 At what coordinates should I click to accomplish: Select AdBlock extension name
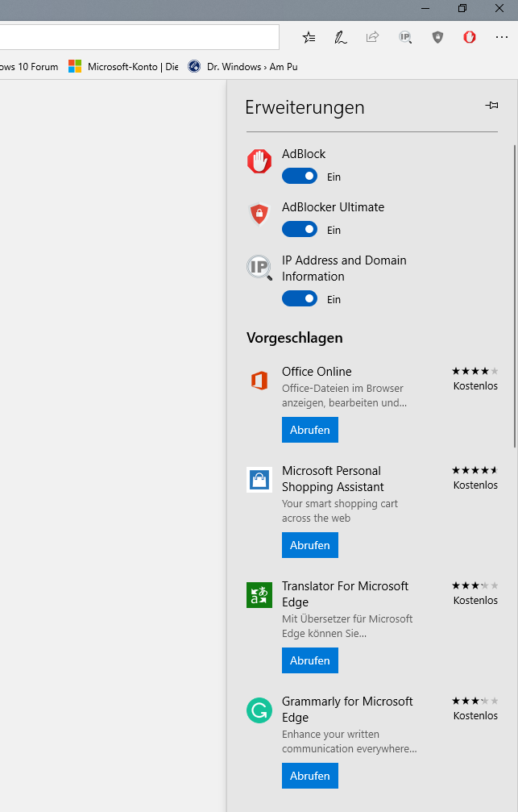(x=304, y=154)
